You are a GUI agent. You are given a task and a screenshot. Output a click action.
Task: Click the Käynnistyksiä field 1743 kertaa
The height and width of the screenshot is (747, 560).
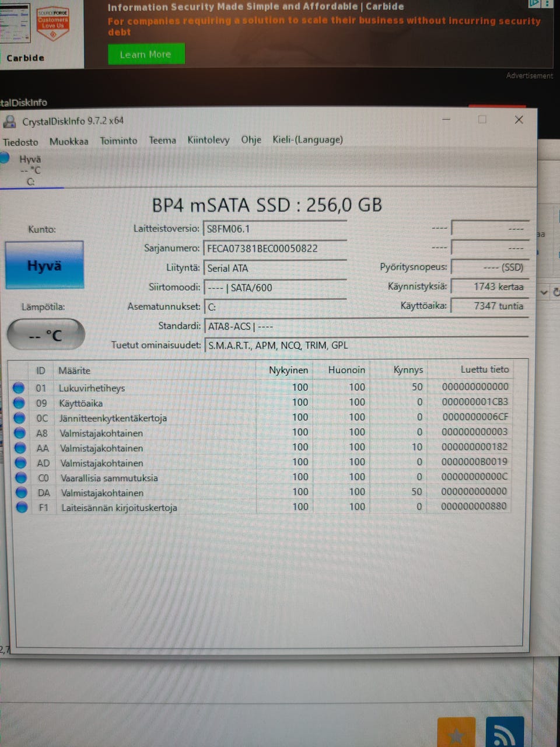click(490, 287)
